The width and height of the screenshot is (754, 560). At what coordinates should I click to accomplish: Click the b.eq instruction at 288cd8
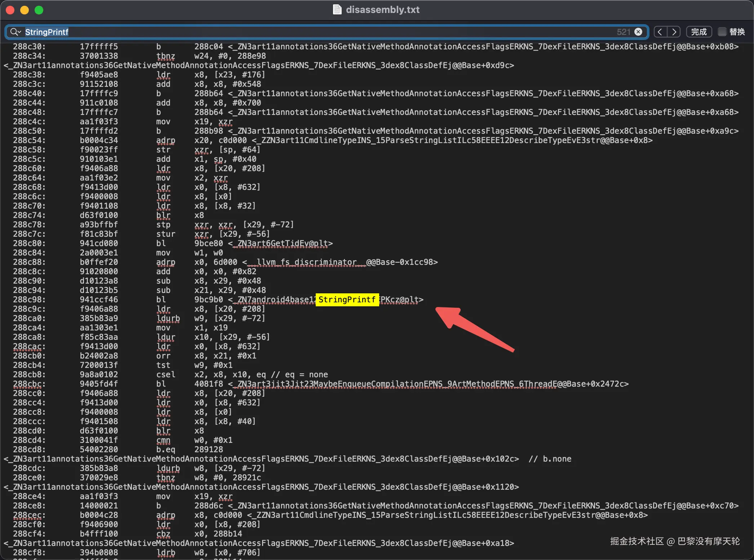click(165, 449)
